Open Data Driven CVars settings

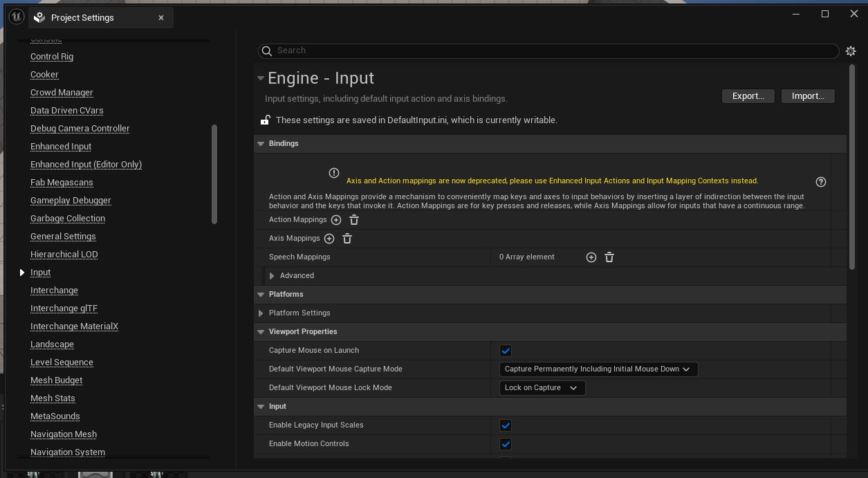click(x=67, y=111)
